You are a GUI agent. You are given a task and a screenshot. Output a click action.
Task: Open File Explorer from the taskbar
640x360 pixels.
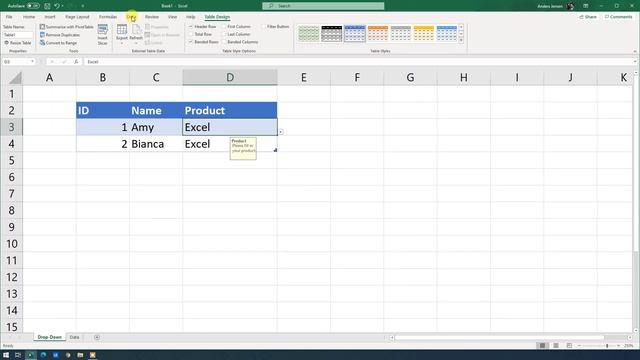[80, 355]
